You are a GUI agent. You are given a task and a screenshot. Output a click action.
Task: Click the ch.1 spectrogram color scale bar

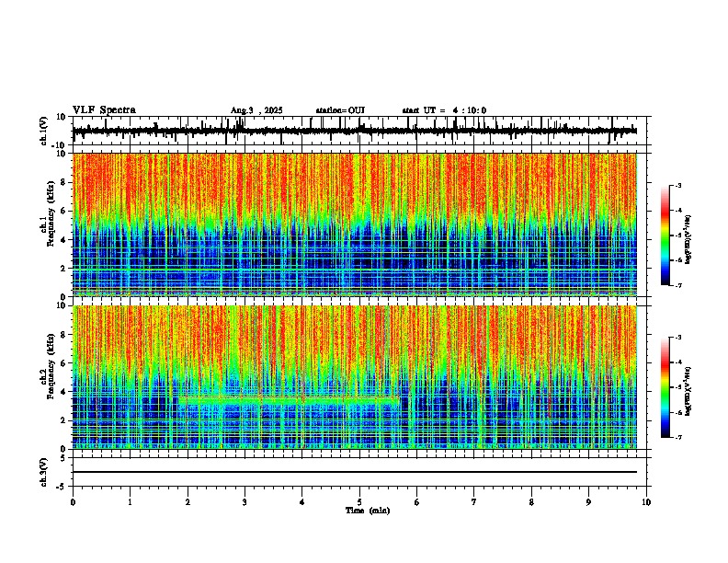665,236
